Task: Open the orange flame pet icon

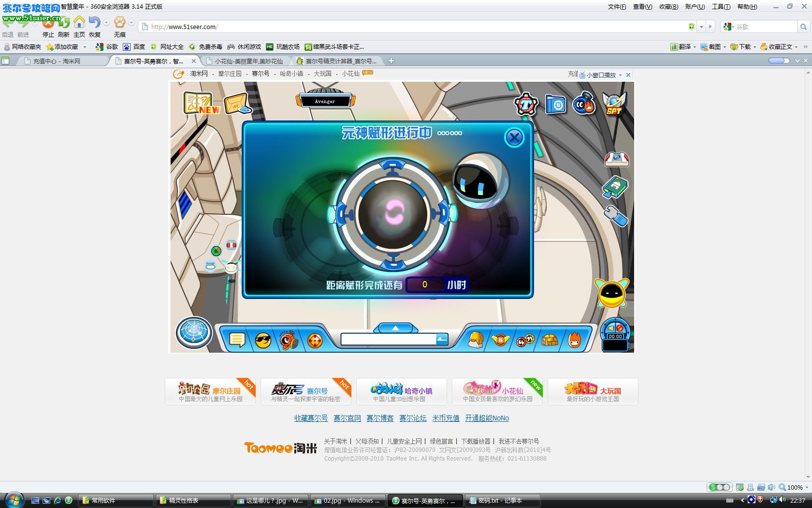Action: coord(574,340)
